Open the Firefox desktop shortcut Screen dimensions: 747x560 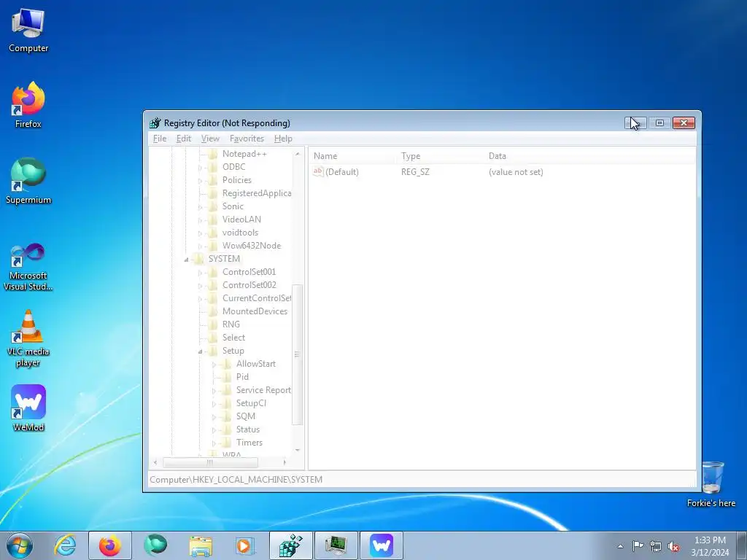coord(28,105)
